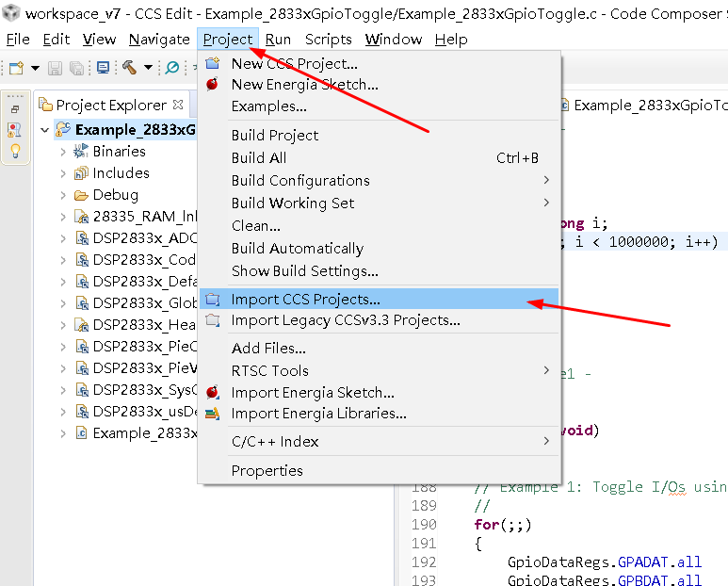Open C/C++ Index submenu
Image resolution: width=728 pixels, height=586 pixels.
tap(379, 441)
